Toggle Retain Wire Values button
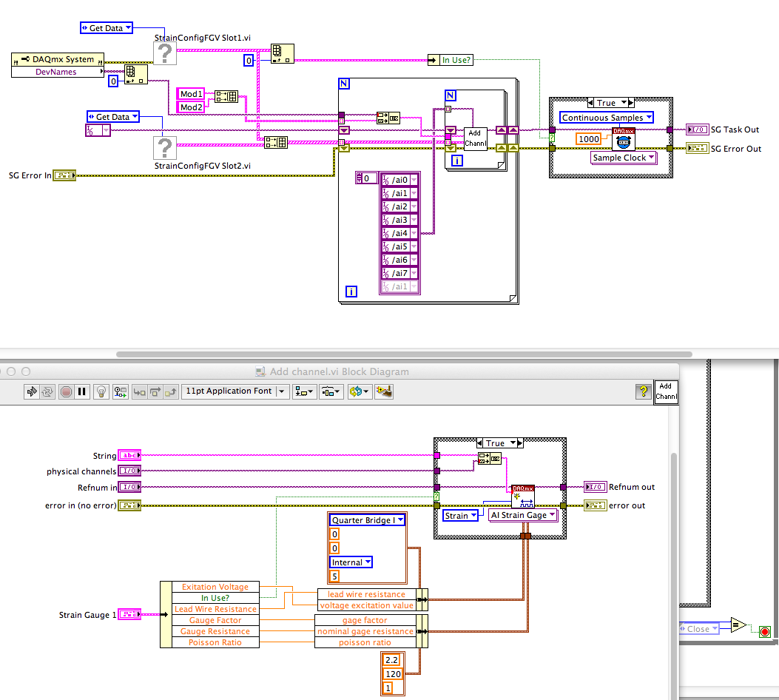 [121, 391]
